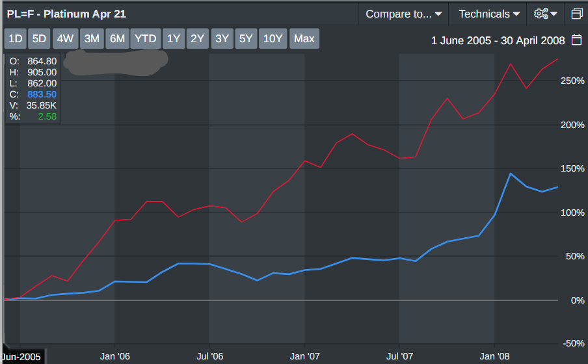This screenshot has width=588, height=364.
Task: Switch chart to 3M range
Action: click(92, 38)
